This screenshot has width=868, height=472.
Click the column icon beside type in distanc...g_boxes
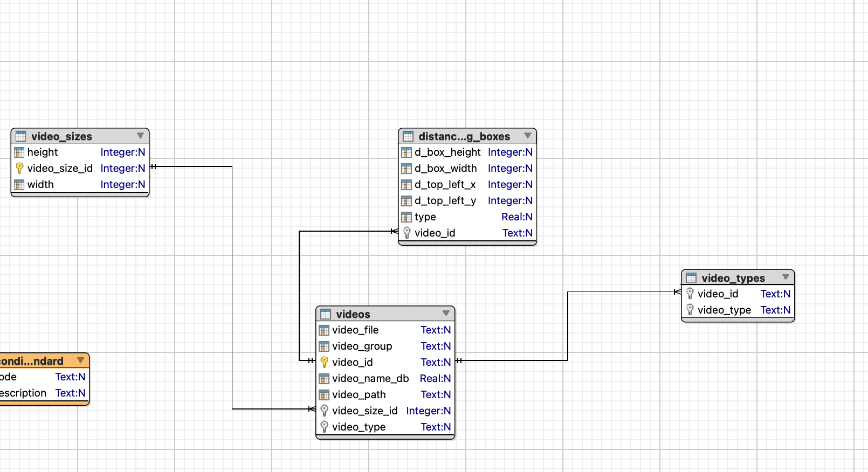pyautogui.click(x=407, y=217)
